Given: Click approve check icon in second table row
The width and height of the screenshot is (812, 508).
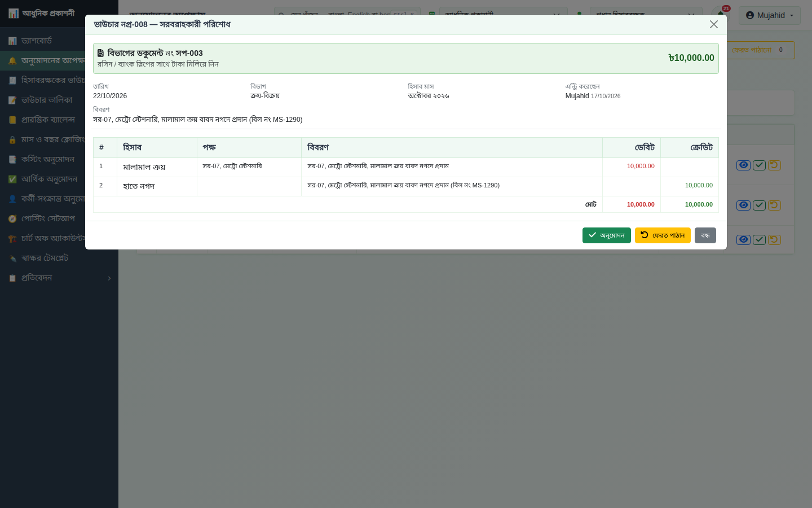Looking at the screenshot, I should click(759, 205).
